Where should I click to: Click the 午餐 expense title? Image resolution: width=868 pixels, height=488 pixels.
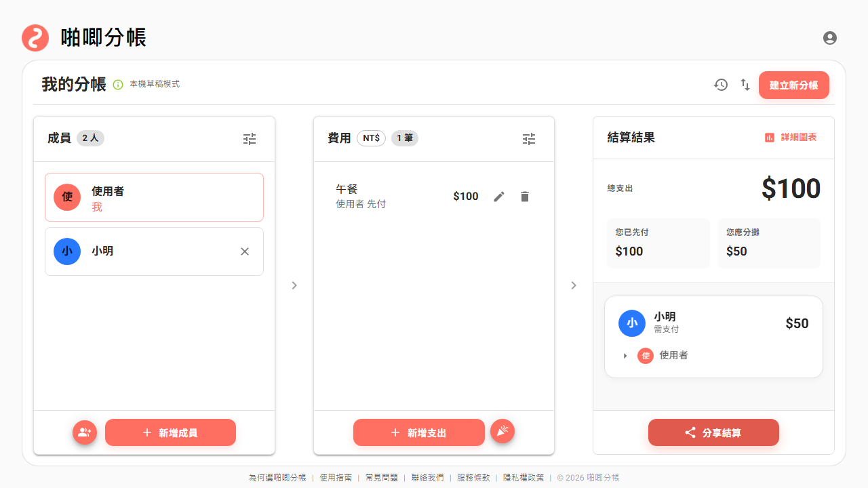click(x=347, y=189)
